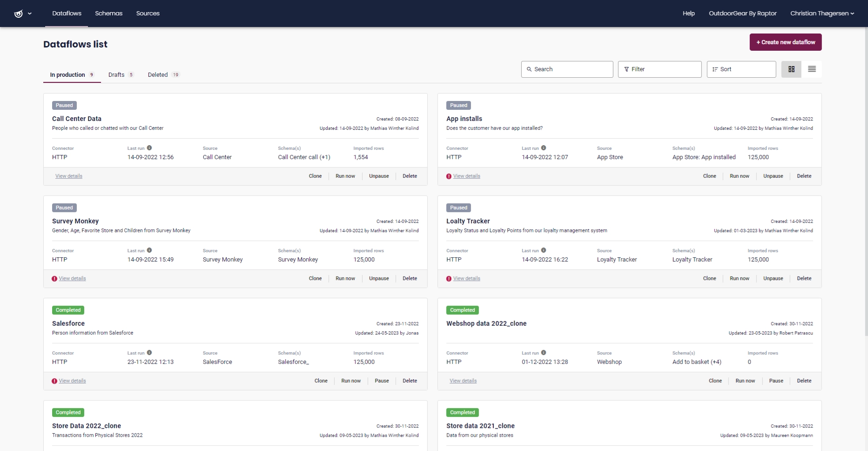Unpause the Call Center Data dataflow

pyautogui.click(x=379, y=176)
